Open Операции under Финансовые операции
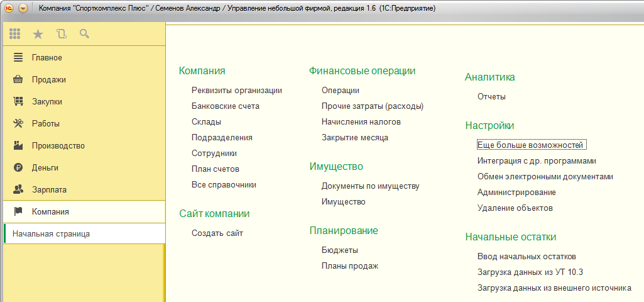The image size is (644, 302). [341, 91]
